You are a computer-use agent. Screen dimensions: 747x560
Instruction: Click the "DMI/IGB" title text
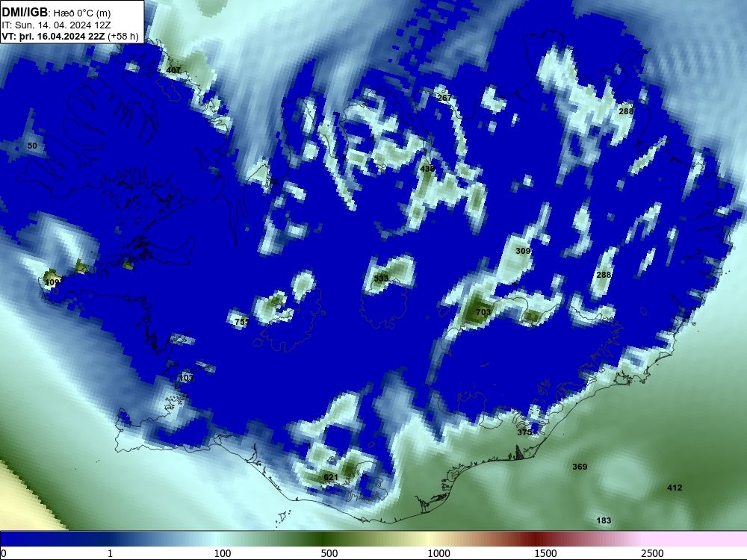25,13
